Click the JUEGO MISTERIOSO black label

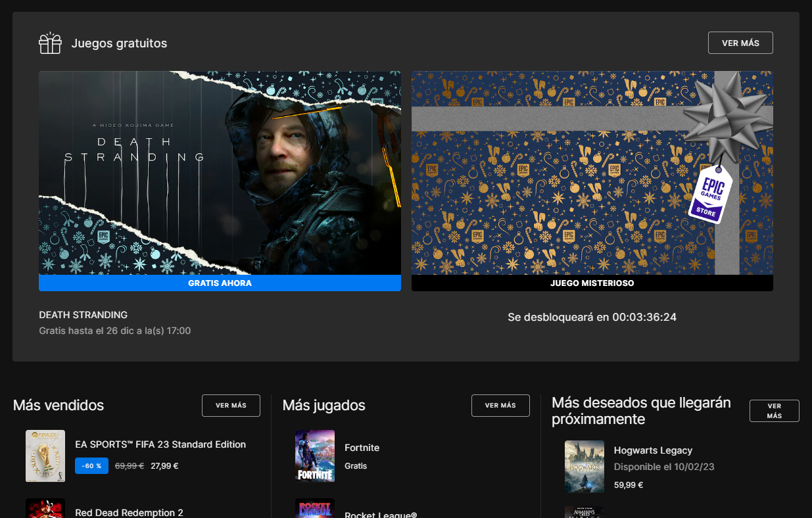point(592,283)
